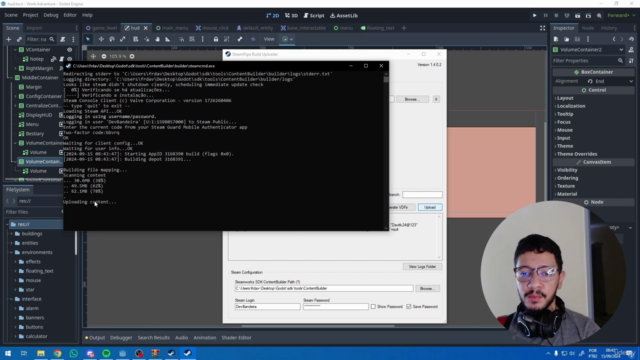Select the Bestiary node in scene tree
Image resolution: width=640 pixels, height=360 pixels.
[x=35, y=133]
